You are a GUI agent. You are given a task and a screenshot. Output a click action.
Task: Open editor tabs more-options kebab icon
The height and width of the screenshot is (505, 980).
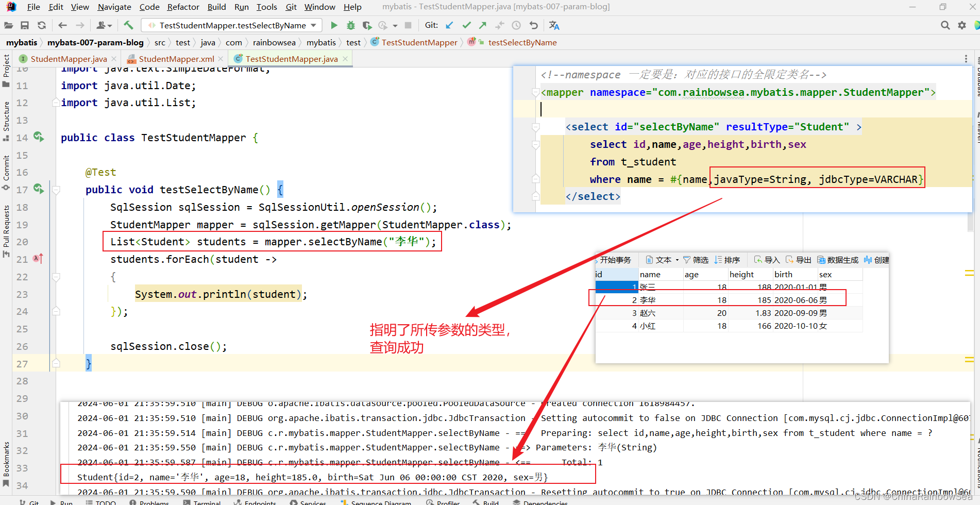(x=966, y=59)
